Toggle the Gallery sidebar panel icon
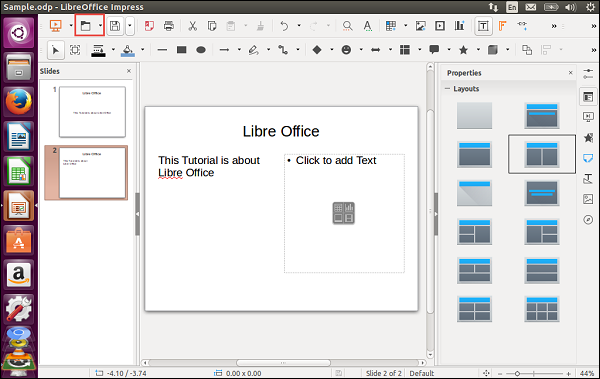Image resolution: width=600 pixels, height=379 pixels. click(x=588, y=199)
